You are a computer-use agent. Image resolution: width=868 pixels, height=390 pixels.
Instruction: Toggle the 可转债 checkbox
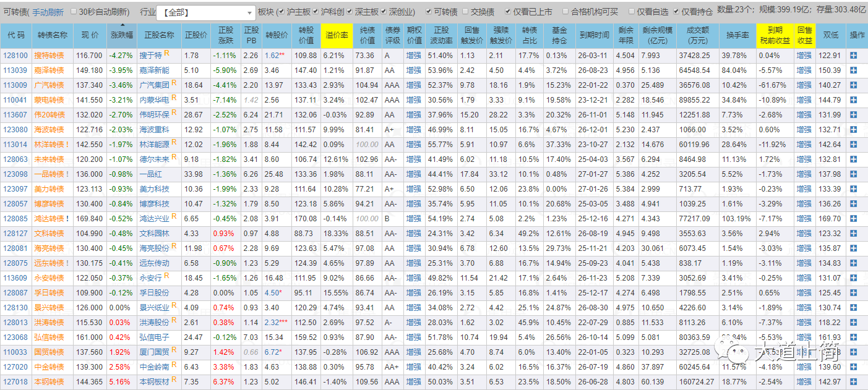(x=429, y=12)
